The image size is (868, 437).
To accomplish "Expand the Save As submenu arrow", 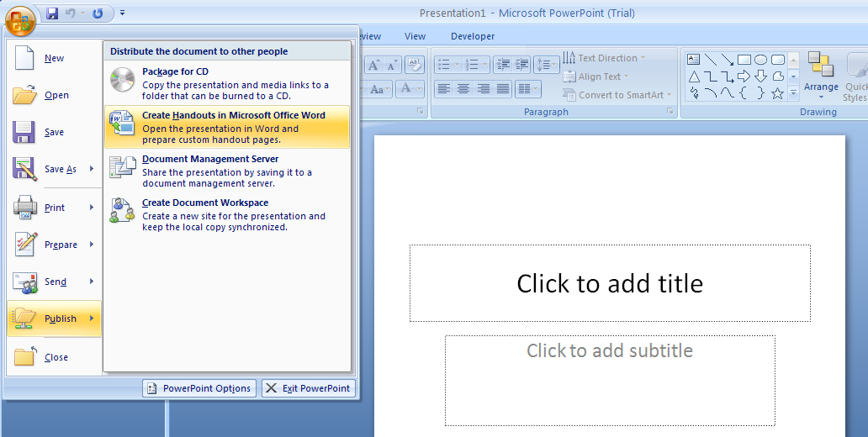I will tap(92, 169).
